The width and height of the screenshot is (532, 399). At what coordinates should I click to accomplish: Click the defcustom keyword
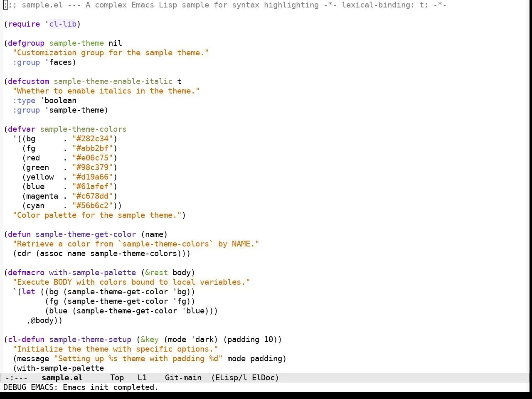click(28, 81)
